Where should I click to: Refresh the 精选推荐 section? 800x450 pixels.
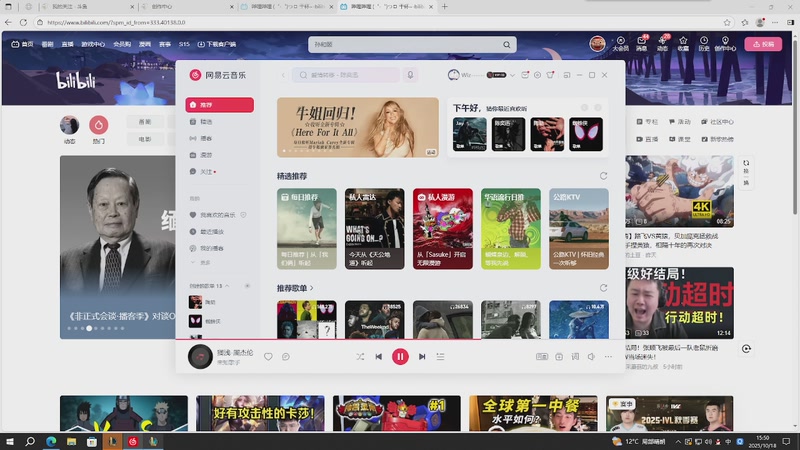pos(604,176)
